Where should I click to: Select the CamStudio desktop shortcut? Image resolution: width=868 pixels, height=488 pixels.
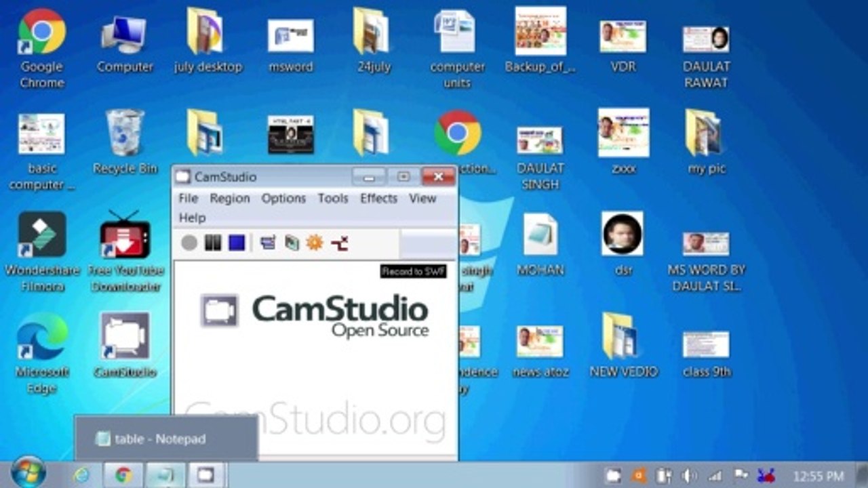[125, 346]
